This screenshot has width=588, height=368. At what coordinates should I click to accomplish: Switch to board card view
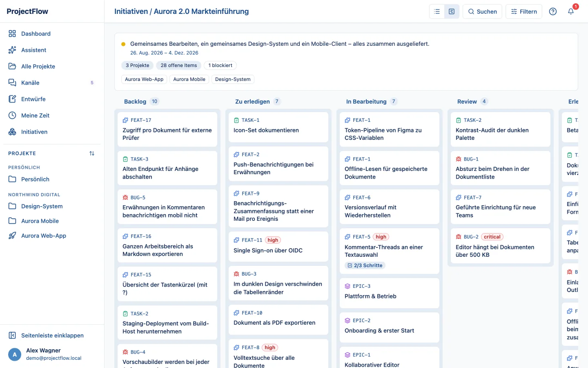click(x=452, y=11)
